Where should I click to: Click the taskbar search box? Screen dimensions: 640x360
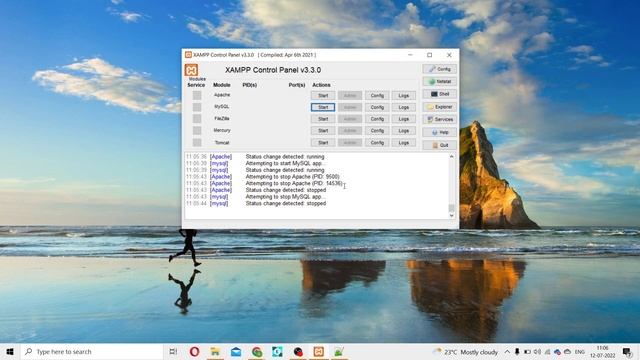[x=92, y=351]
